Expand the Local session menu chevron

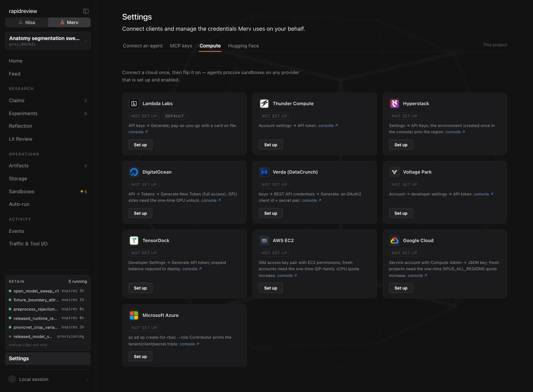click(x=87, y=379)
